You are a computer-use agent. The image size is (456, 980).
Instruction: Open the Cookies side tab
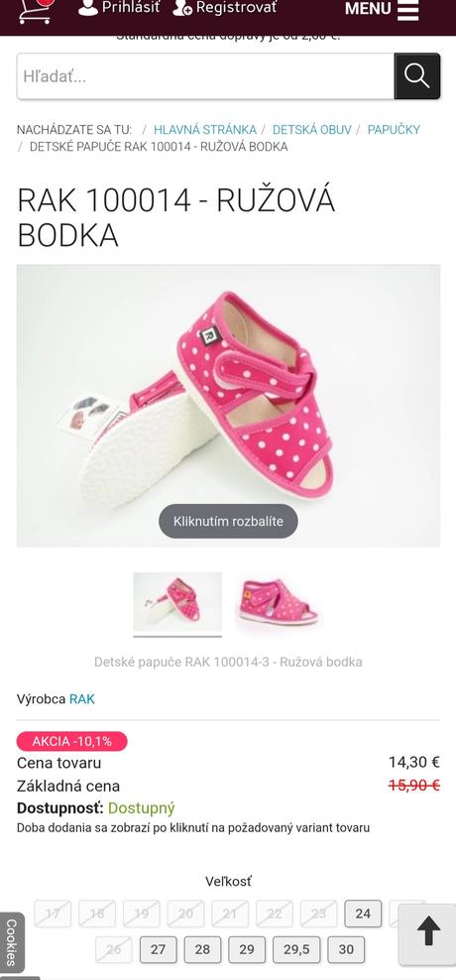coord(11,942)
